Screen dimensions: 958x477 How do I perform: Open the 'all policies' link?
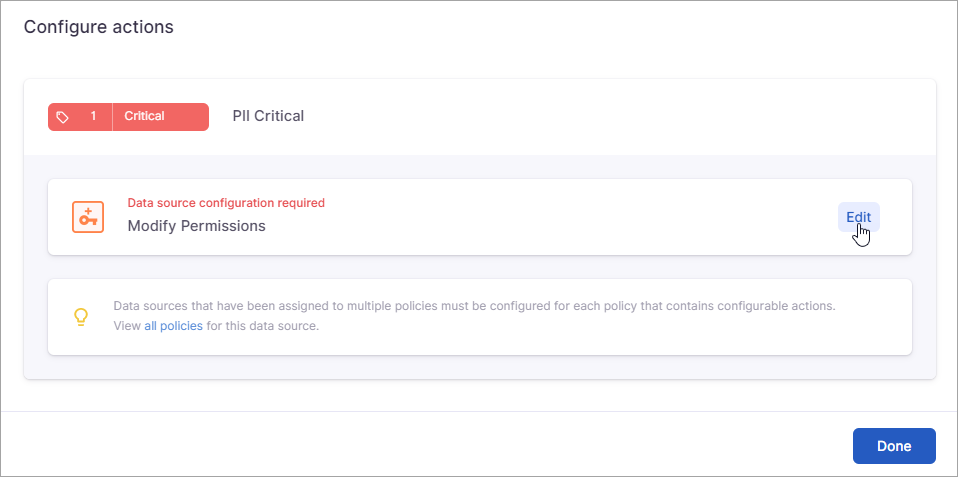173,326
